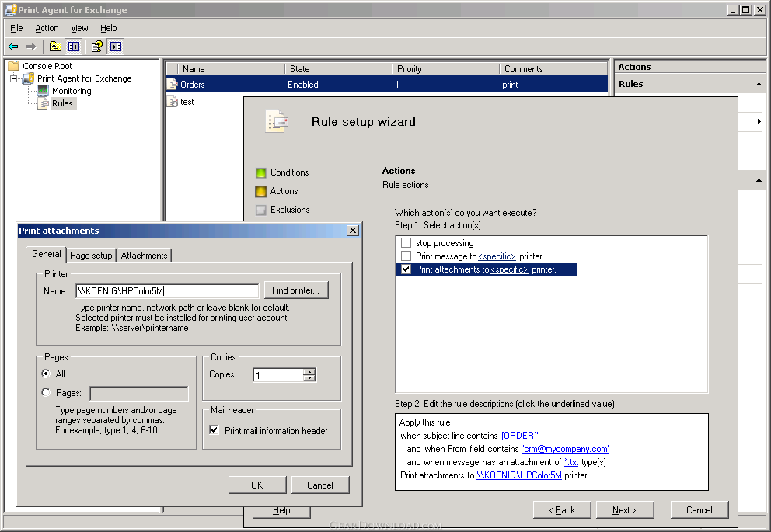
Task: Select the 'All' pages radio button
Action: point(46,374)
